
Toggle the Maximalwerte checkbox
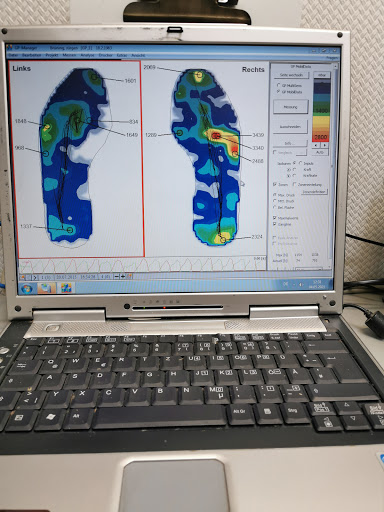pyautogui.click(x=275, y=218)
